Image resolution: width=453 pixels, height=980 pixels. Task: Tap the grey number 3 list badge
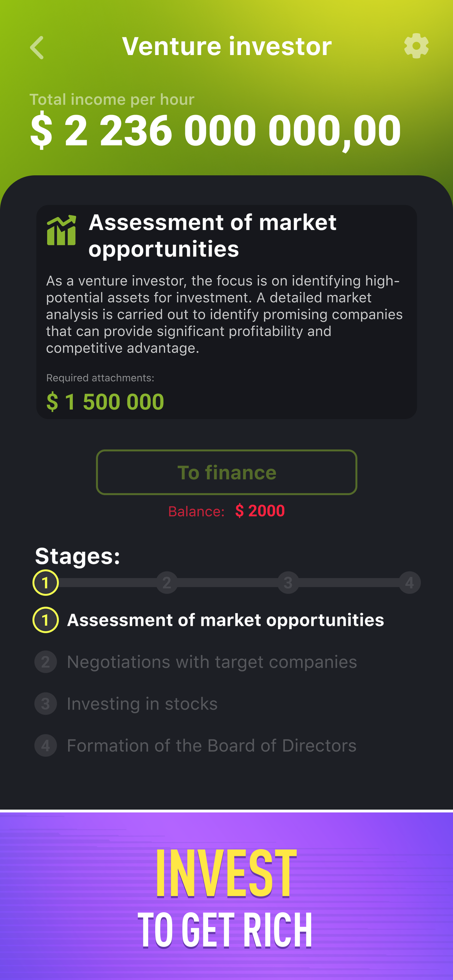tap(46, 704)
